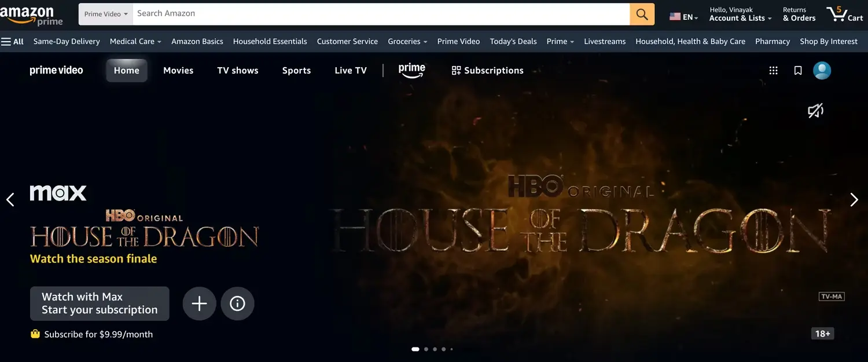The height and width of the screenshot is (362, 868).
Task: Open the shopping cart icon
Action: (x=845, y=14)
